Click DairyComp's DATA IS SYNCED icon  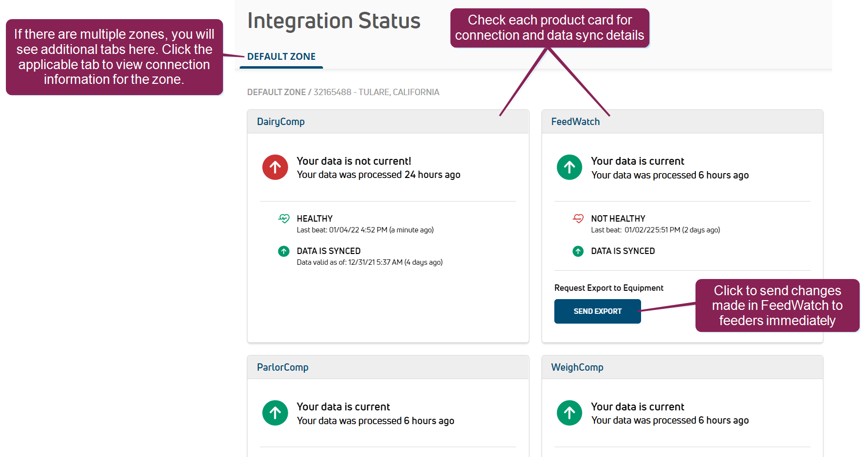pyautogui.click(x=284, y=252)
